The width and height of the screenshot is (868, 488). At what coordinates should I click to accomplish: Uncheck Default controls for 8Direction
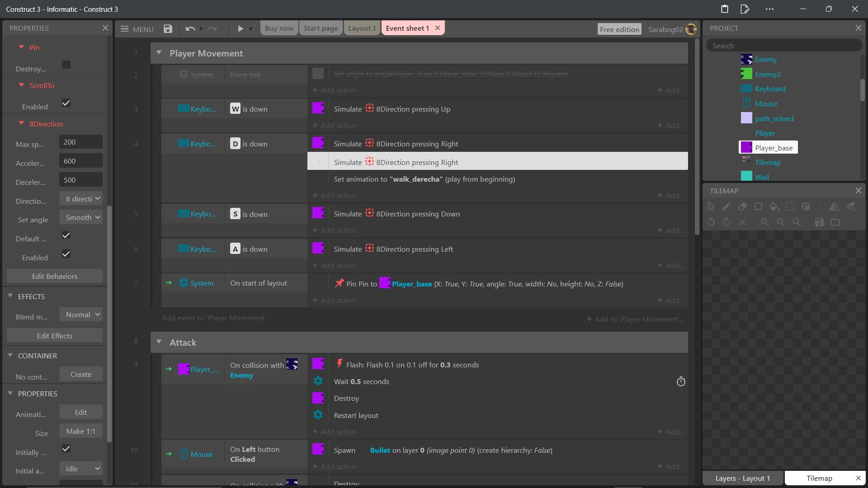(66, 235)
